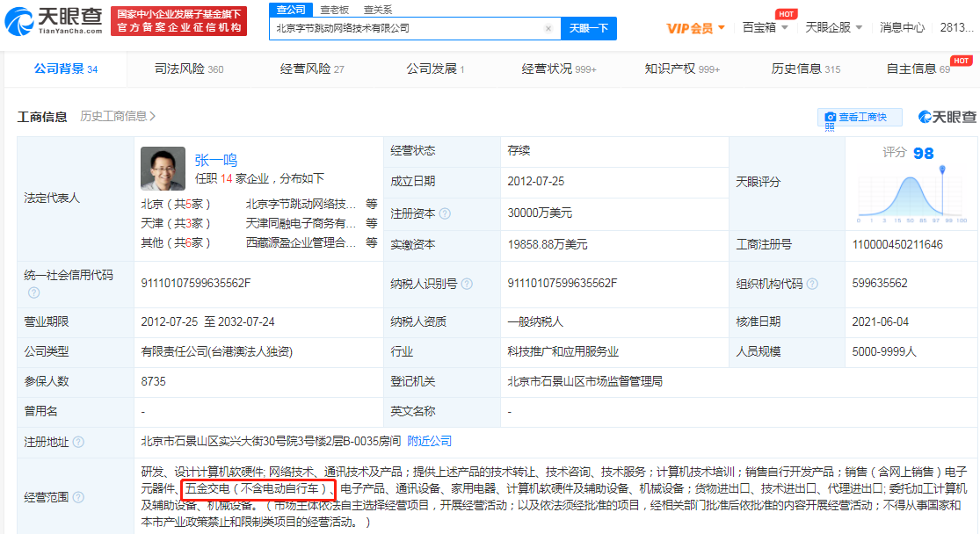
Task: Open the 知识产权 tab
Action: coord(682,69)
